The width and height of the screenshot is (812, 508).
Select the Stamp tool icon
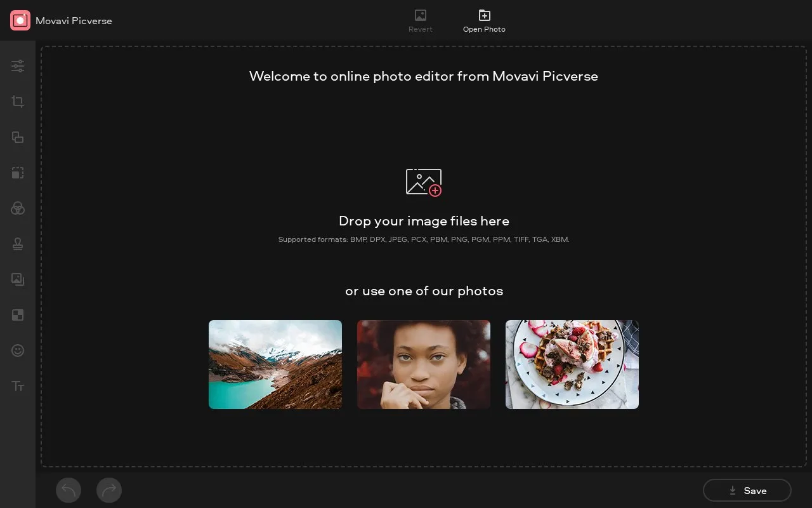[x=18, y=244]
